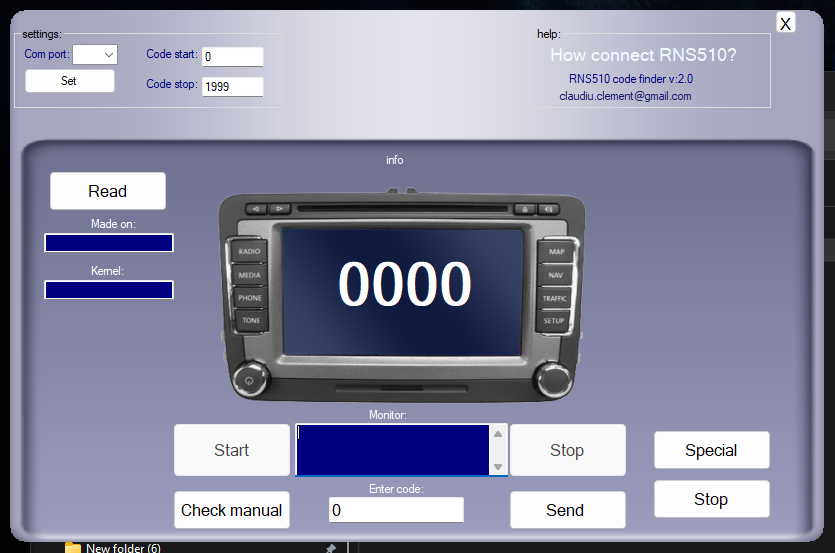Click the mute speaker button on the radio
Viewport: 835px width, 553px height.
pyautogui.click(x=549, y=209)
